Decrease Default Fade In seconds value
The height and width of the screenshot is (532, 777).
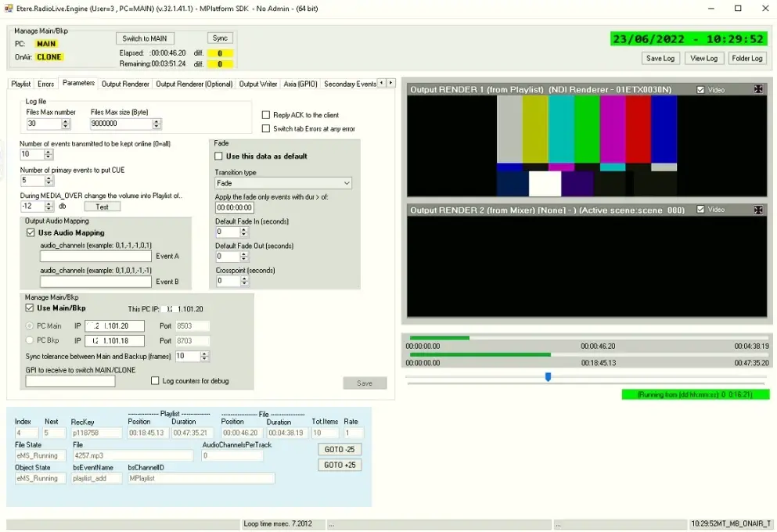244,235
